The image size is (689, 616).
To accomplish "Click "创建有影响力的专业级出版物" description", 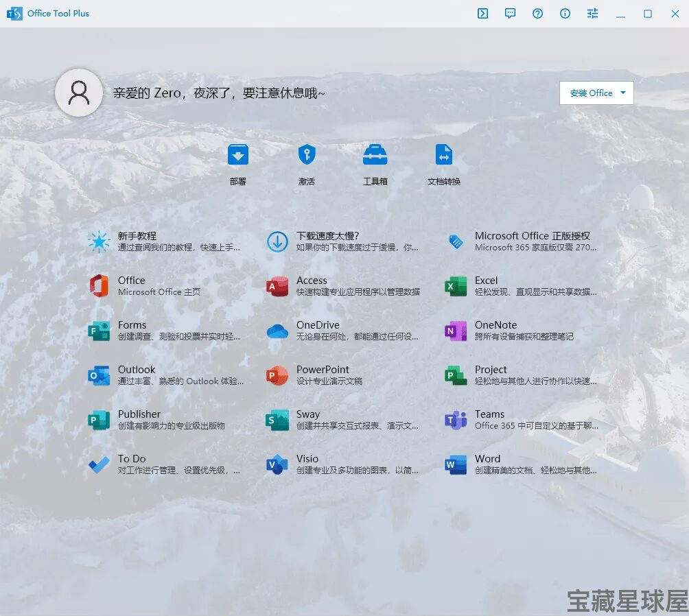I will (172, 426).
